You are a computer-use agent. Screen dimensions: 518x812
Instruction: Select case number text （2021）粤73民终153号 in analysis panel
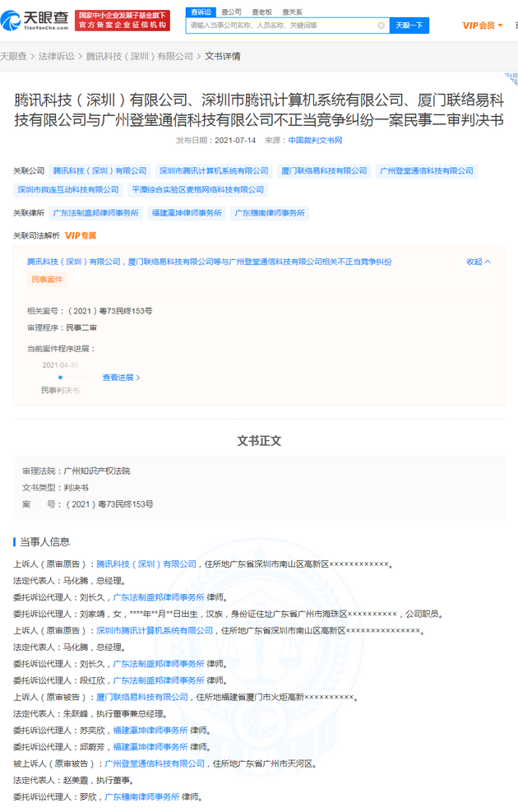tap(109, 311)
